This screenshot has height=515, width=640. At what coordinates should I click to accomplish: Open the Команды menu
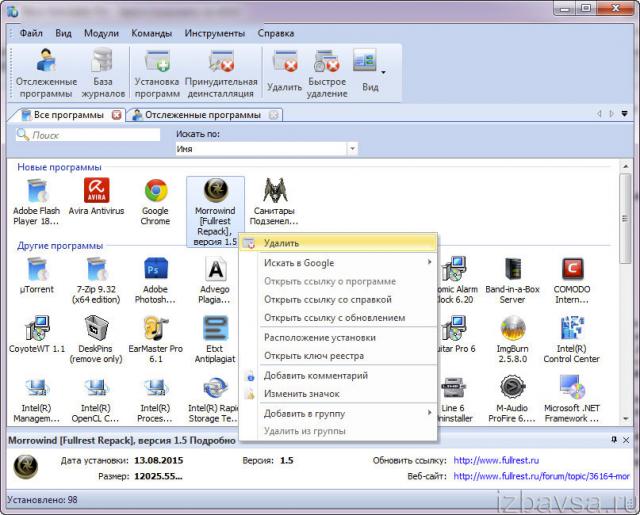[x=151, y=33]
